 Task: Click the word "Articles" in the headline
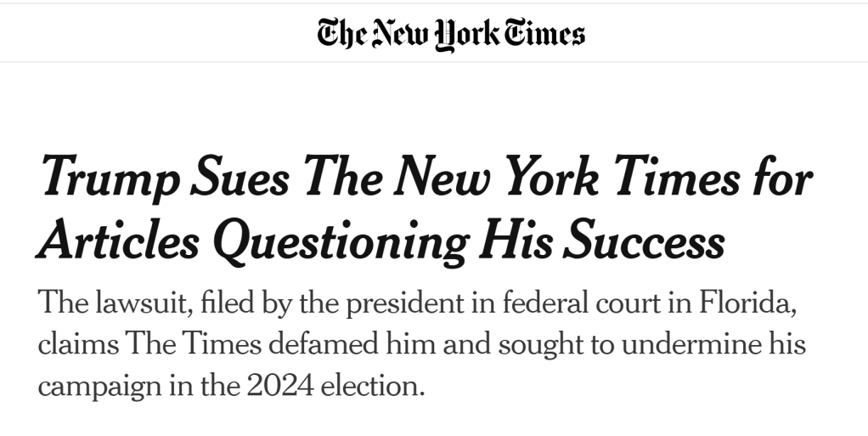tap(117, 241)
